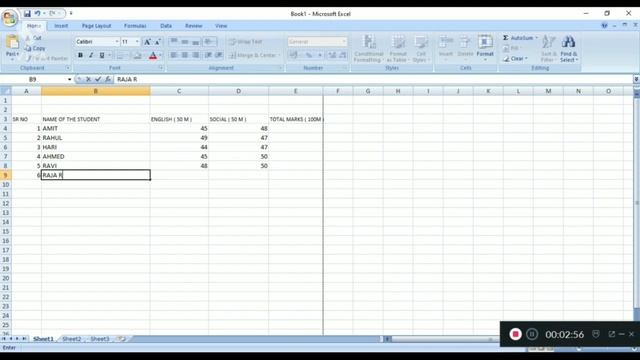The width and height of the screenshot is (640, 360).
Task: Apply the fill color bucket
Action: click(x=138, y=56)
